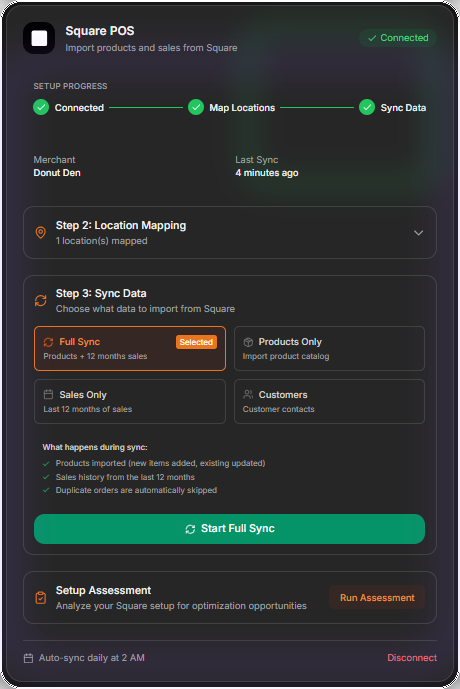Image resolution: width=460 pixels, height=689 pixels.
Task: Expand the Step 2 Location Mapping chevron
Action: [418, 232]
